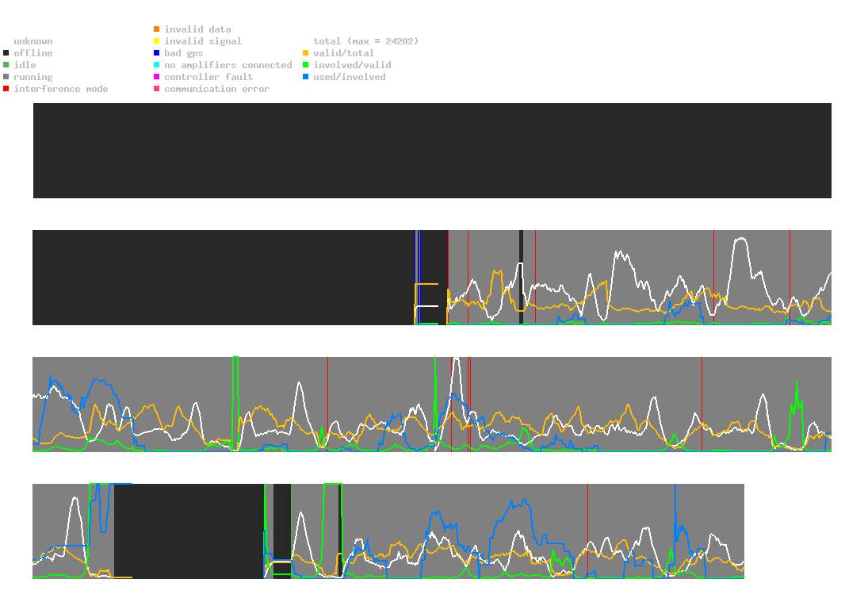Viewport: 868px width, 606px height.
Task: Select the 'invalid signal' legend label
Action: coord(203,41)
